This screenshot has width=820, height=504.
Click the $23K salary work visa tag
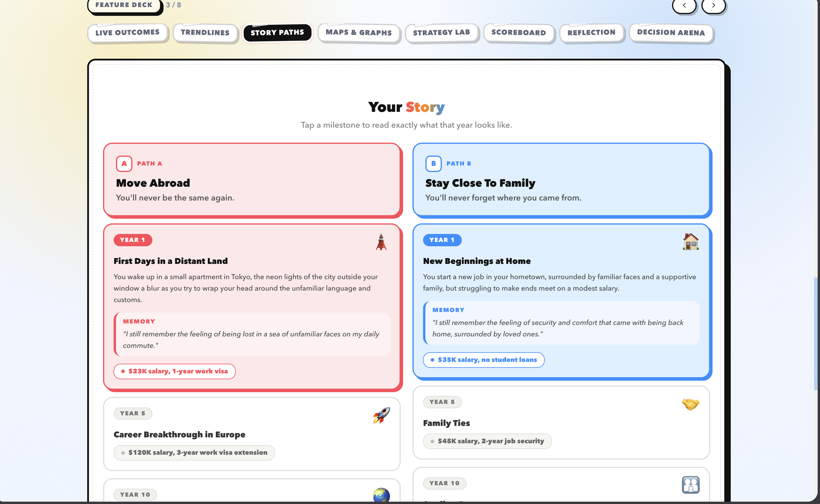tap(174, 371)
